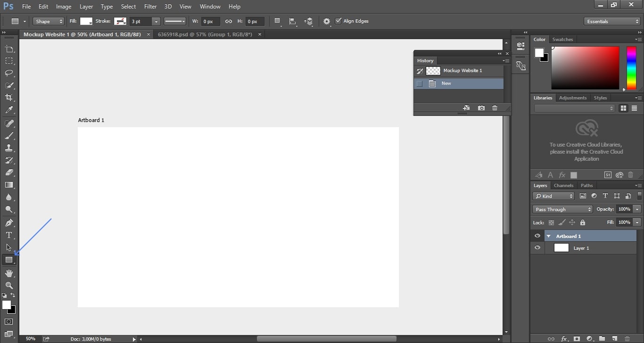Open the Essentials workspace dropdown
The height and width of the screenshot is (343, 644).
click(611, 21)
